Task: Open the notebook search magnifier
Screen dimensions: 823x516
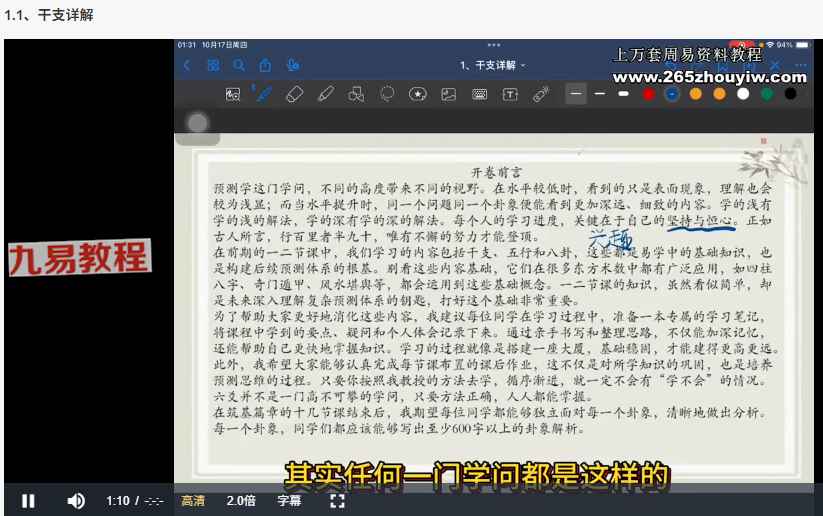Action: [239, 66]
